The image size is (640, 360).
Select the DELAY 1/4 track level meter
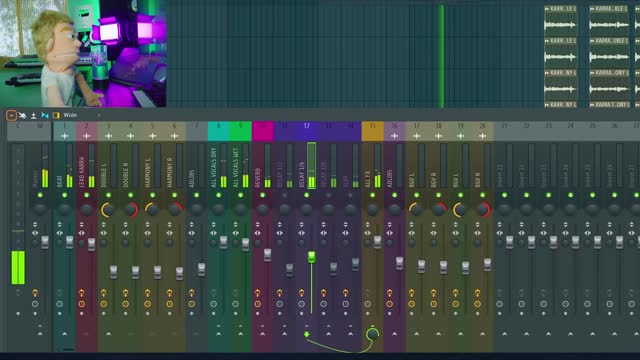coord(311,165)
